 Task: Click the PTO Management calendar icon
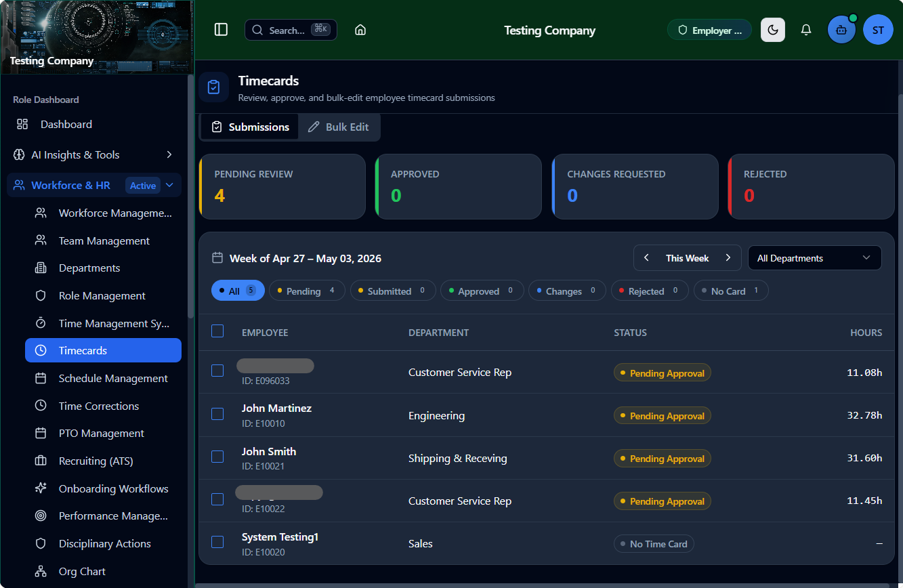(x=41, y=433)
